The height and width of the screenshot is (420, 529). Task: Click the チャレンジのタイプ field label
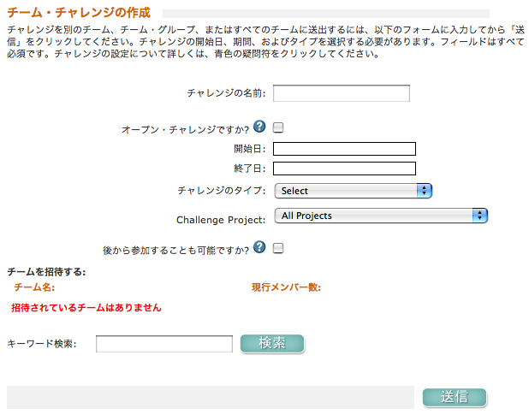(x=222, y=191)
